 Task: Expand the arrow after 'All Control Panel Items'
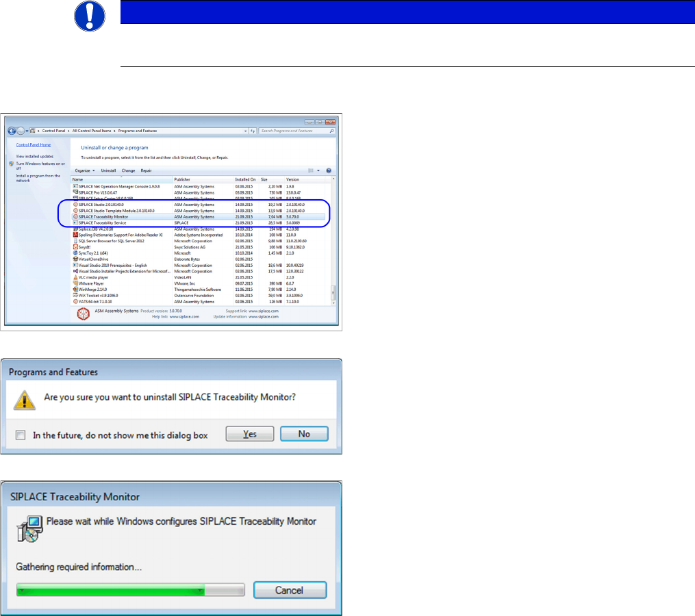coord(115,131)
